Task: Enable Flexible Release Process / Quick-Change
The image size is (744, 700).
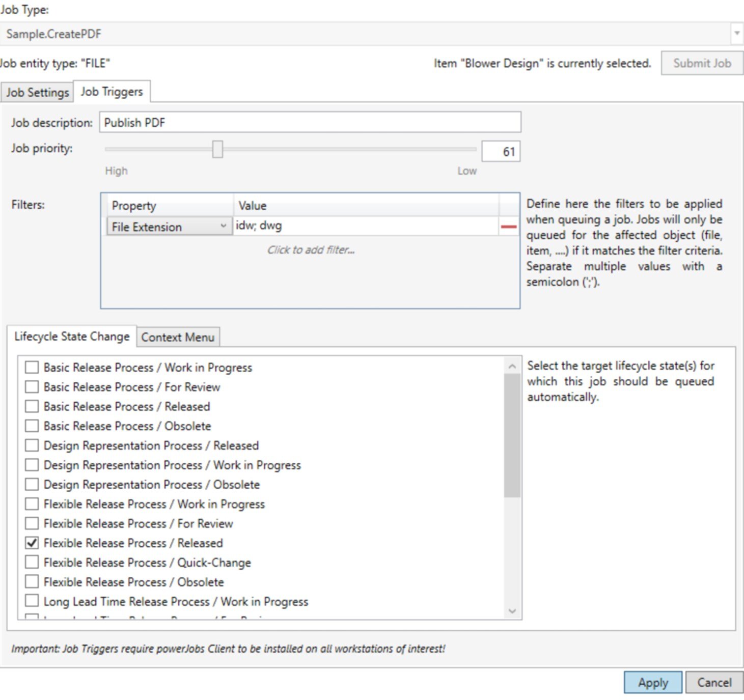Action: (x=32, y=562)
